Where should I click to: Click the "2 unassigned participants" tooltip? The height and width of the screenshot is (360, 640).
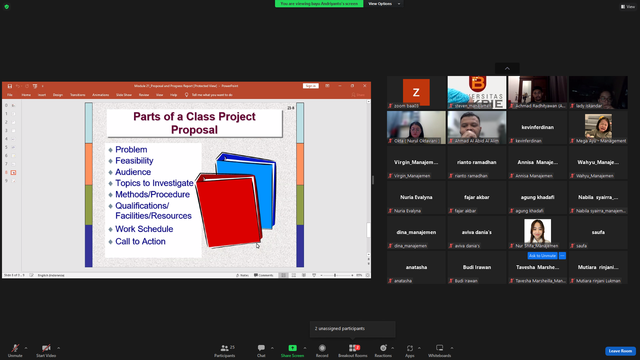click(x=353, y=329)
